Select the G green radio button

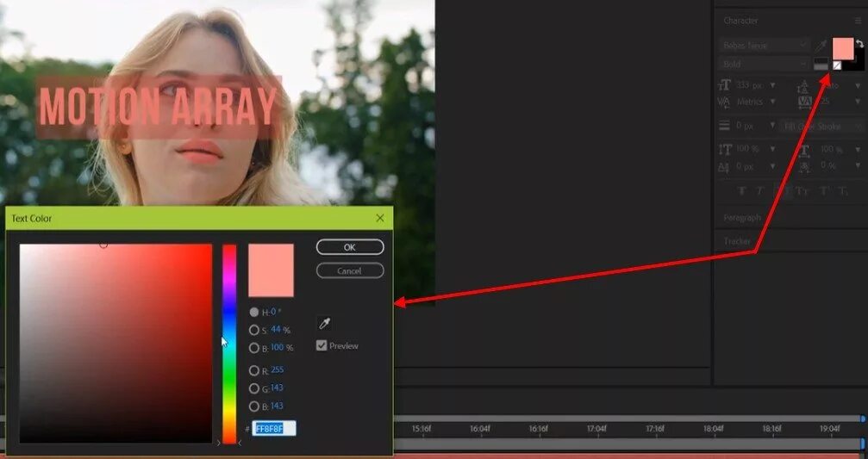pos(254,388)
